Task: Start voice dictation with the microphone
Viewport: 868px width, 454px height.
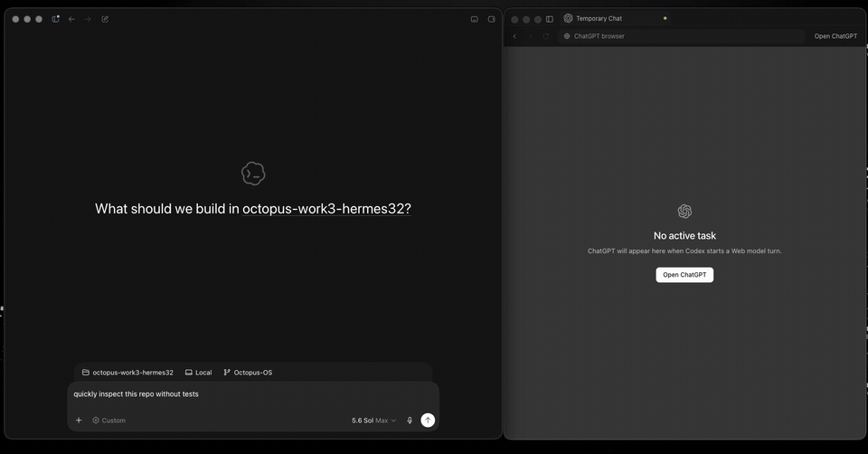Action: coord(410,421)
